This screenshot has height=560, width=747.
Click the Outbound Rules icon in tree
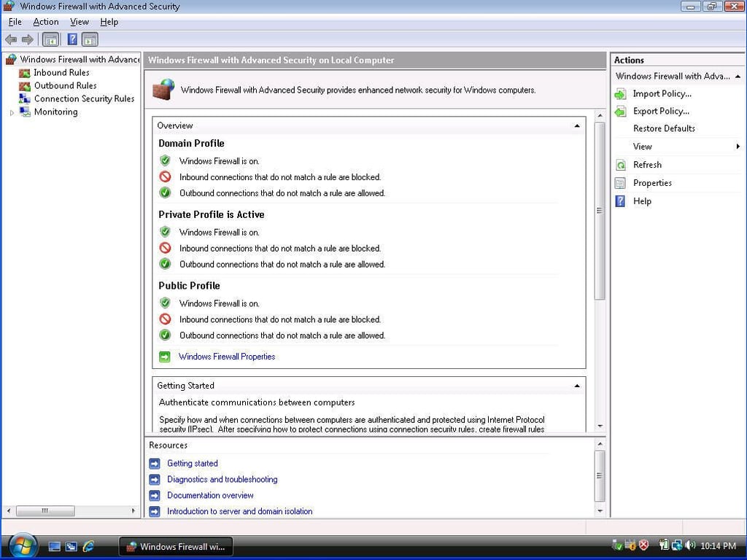(x=24, y=86)
